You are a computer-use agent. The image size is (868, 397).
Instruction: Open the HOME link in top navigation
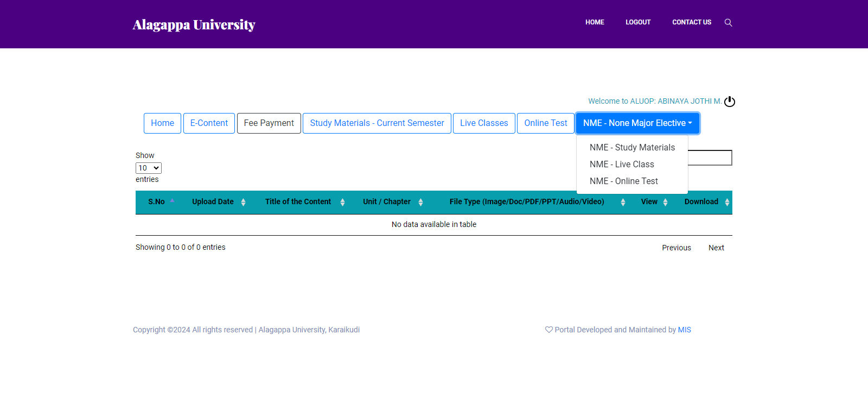[x=595, y=22]
